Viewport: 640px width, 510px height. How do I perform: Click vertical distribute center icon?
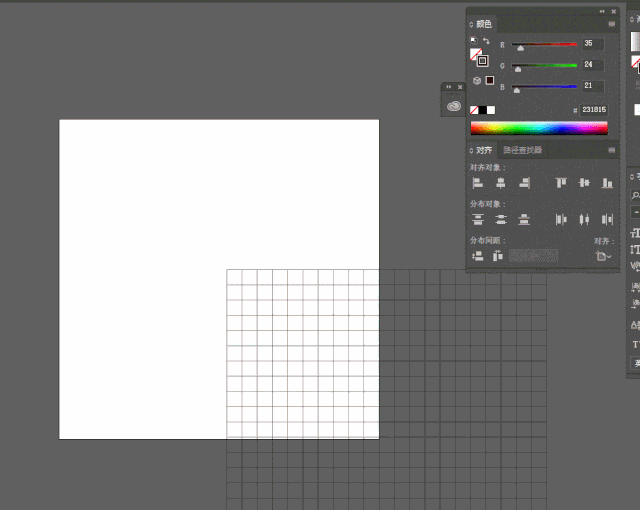pyautogui.click(x=501, y=219)
